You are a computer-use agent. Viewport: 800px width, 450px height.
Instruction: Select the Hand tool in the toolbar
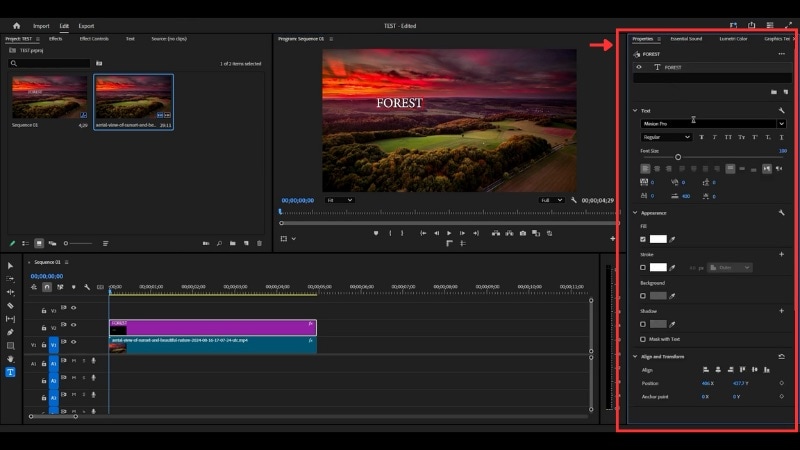10,358
